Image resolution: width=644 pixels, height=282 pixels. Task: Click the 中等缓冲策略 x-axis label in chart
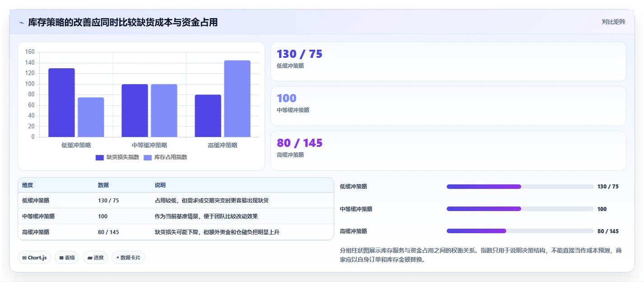tap(149, 145)
